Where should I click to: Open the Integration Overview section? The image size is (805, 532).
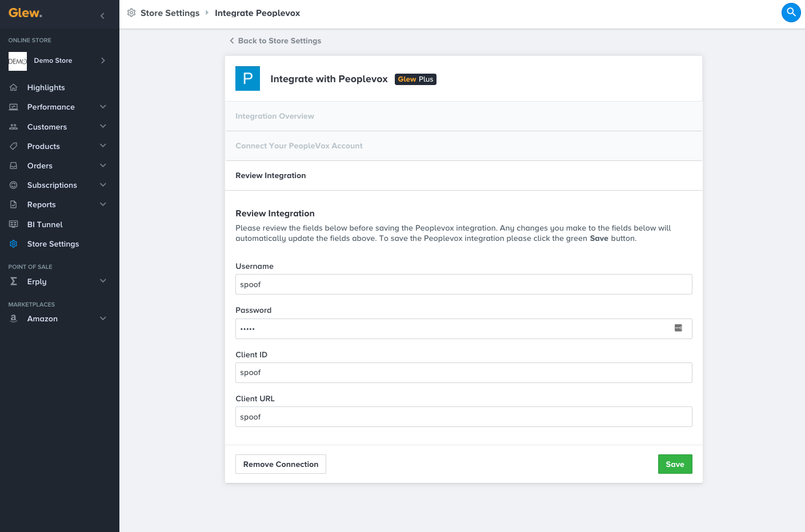[463, 116]
